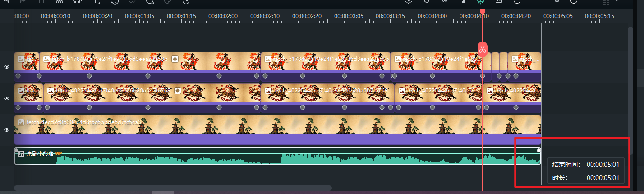Hide the top video track with its eye icon
The height and width of the screenshot is (194, 644).
[7, 67]
